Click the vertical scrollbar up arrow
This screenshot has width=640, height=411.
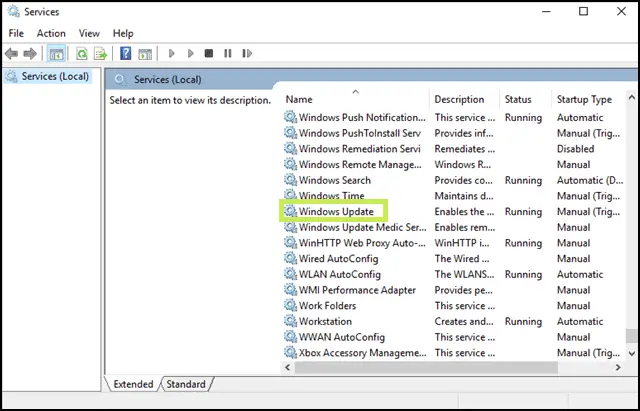(x=632, y=98)
